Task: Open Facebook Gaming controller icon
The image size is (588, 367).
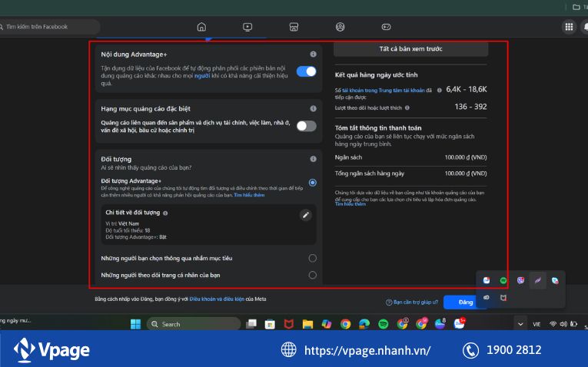Action: [387, 27]
